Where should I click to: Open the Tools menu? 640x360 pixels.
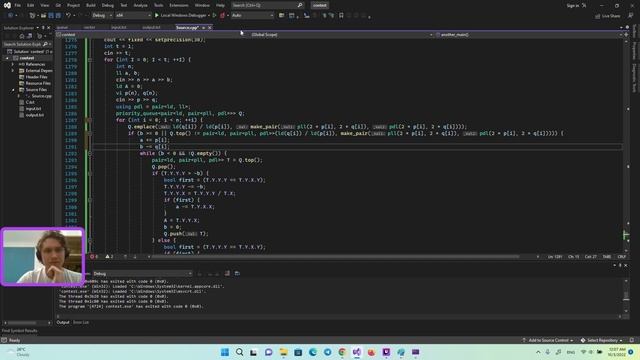158,5
